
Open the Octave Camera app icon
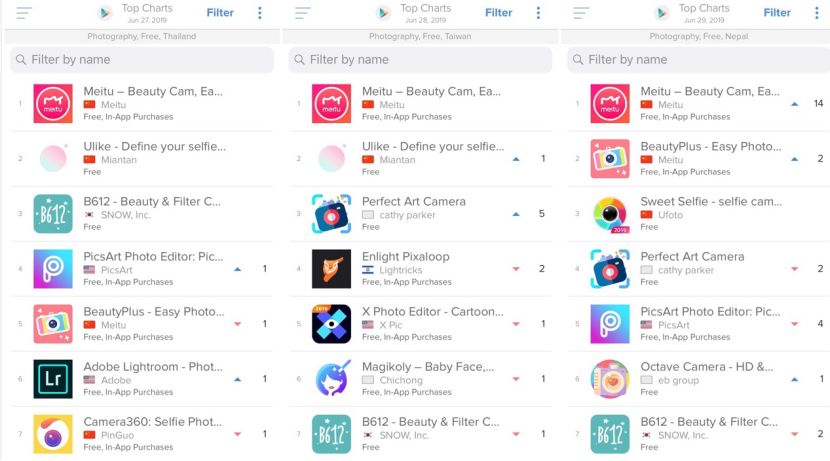pos(610,379)
